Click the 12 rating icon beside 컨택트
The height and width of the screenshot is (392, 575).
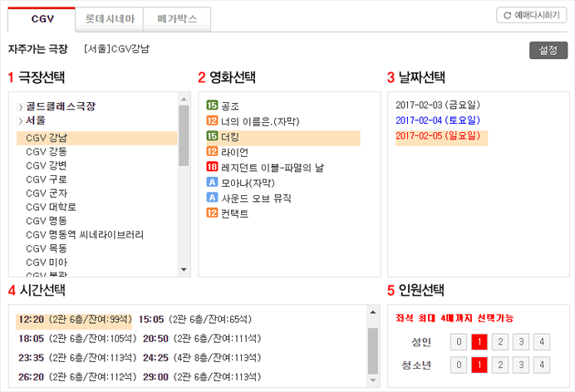(212, 213)
